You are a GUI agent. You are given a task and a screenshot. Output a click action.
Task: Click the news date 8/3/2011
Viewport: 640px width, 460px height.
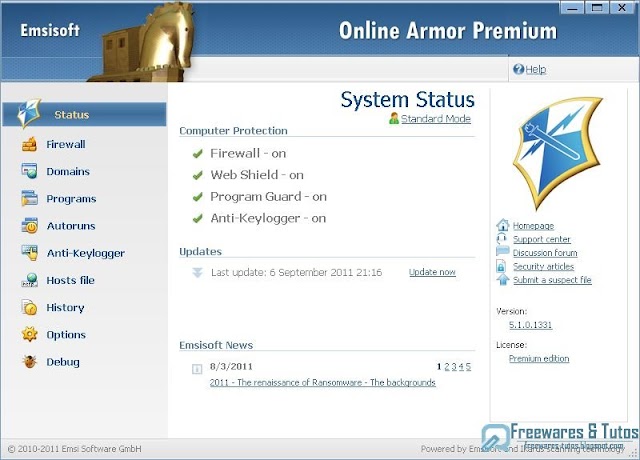coord(231,366)
